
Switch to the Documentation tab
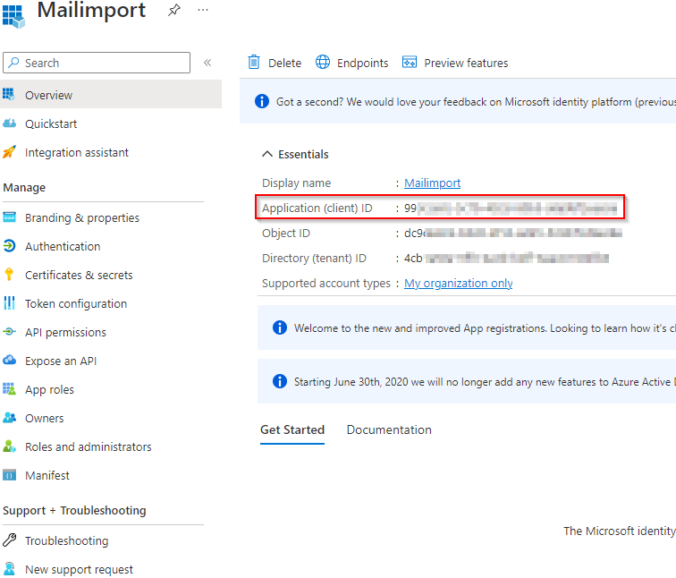click(389, 430)
